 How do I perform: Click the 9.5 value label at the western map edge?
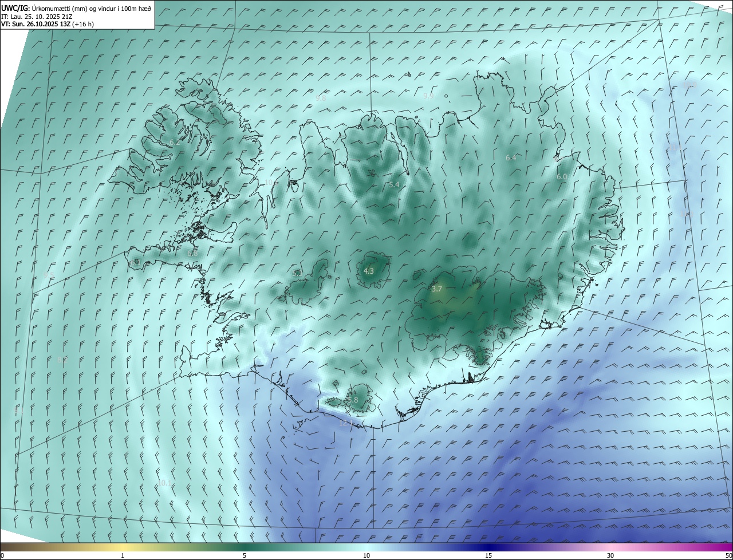[x=49, y=275]
